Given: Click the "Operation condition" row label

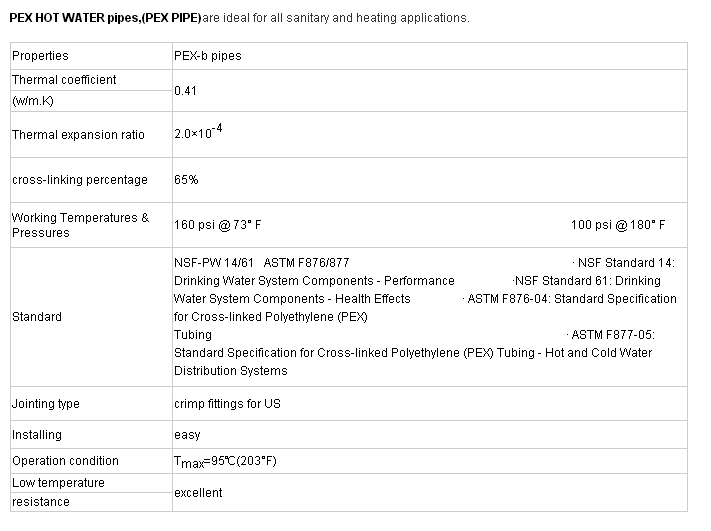Looking at the screenshot, I should (65, 461).
